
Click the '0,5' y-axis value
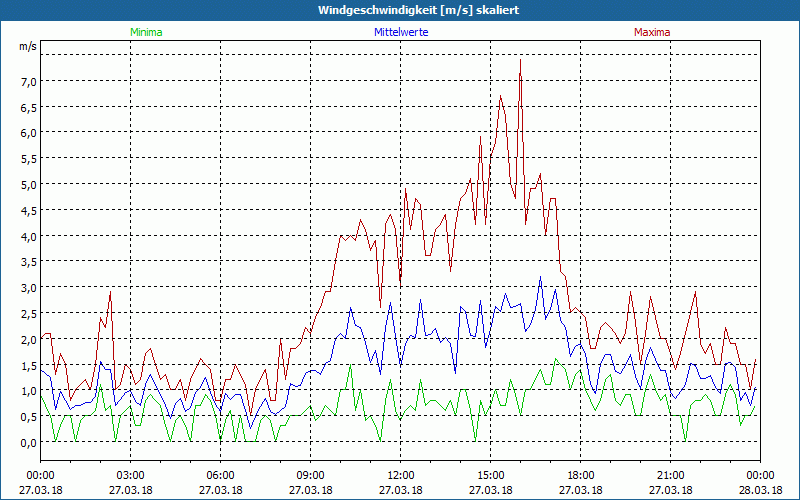(x=28, y=416)
